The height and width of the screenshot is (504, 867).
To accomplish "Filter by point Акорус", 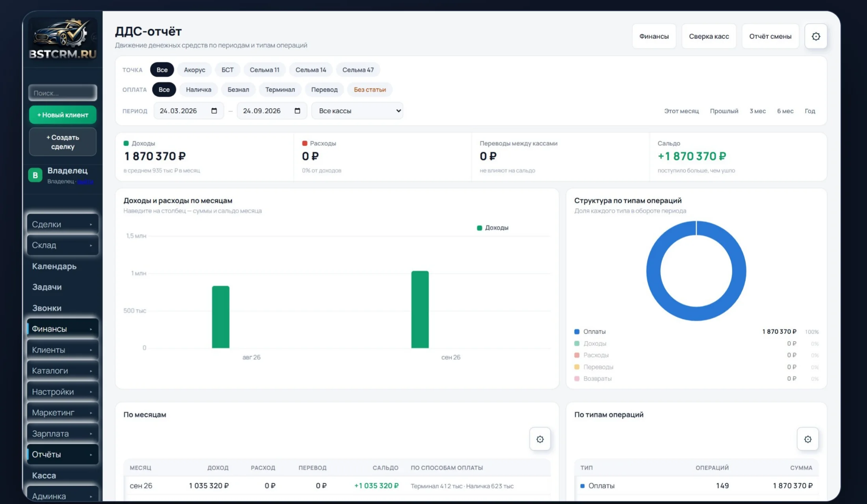I will 194,70.
